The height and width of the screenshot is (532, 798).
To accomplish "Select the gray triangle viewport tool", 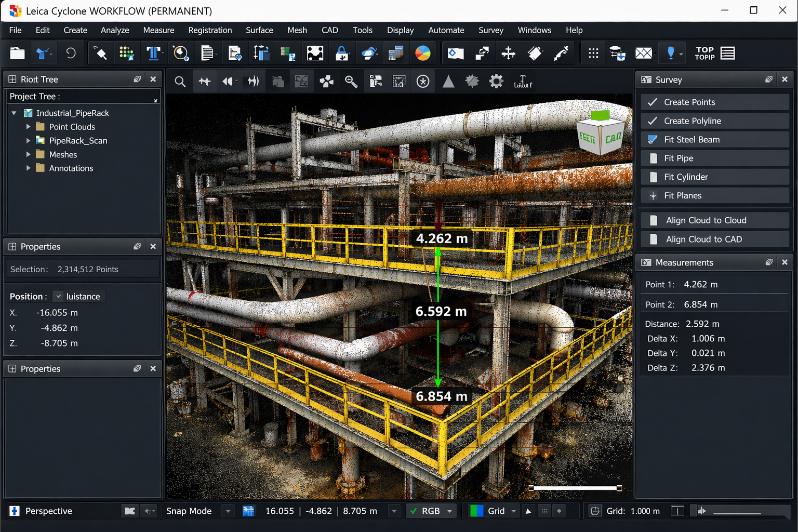I will [448, 82].
